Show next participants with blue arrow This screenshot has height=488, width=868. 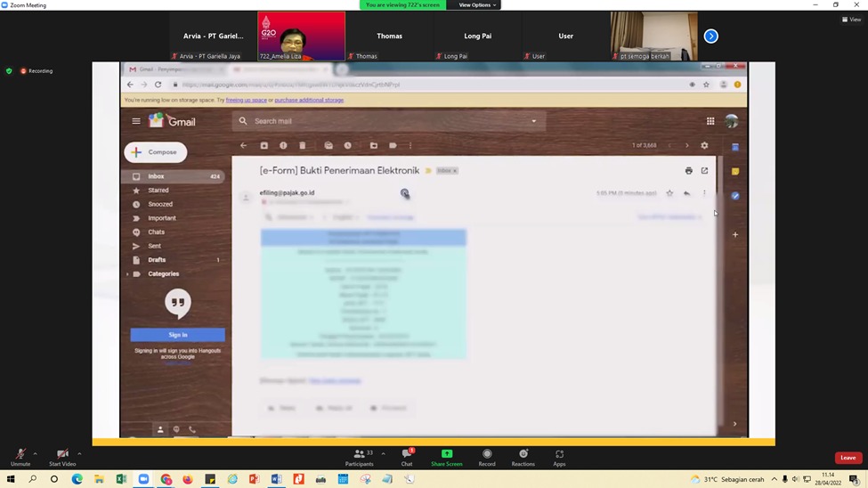710,36
